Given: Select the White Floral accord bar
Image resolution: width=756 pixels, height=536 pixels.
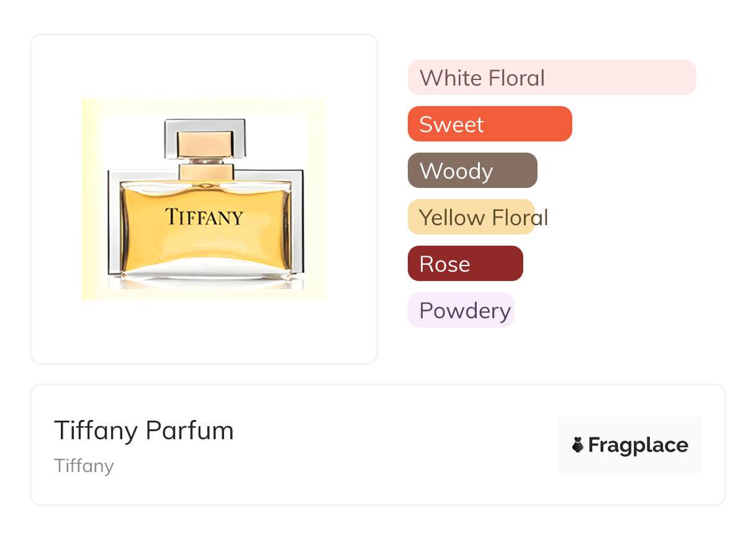Looking at the screenshot, I should [551, 78].
